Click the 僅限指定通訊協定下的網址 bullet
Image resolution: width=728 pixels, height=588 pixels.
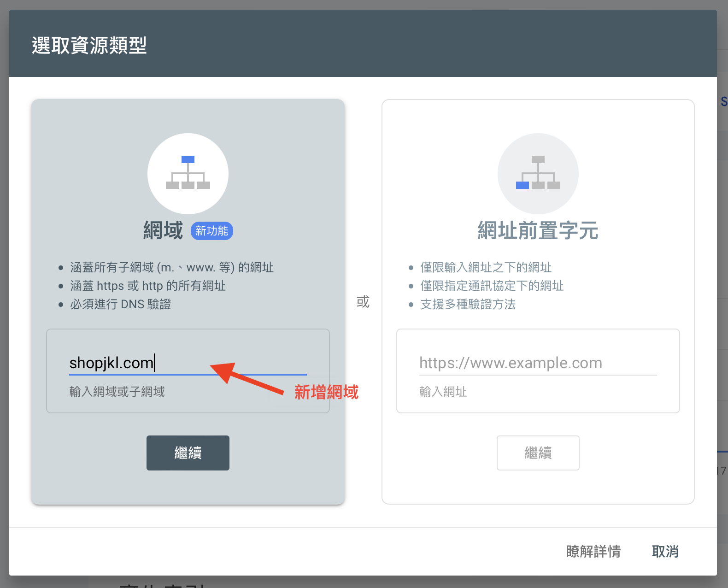[x=492, y=286]
